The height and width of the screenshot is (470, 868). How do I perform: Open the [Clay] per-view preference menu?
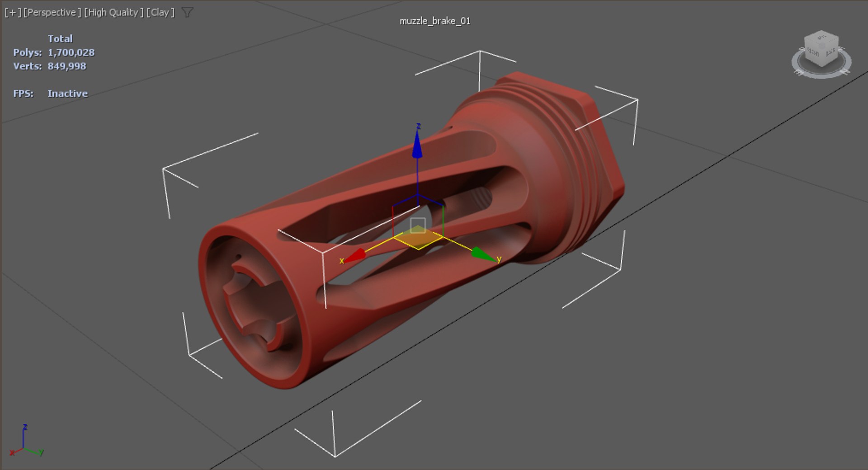point(160,12)
